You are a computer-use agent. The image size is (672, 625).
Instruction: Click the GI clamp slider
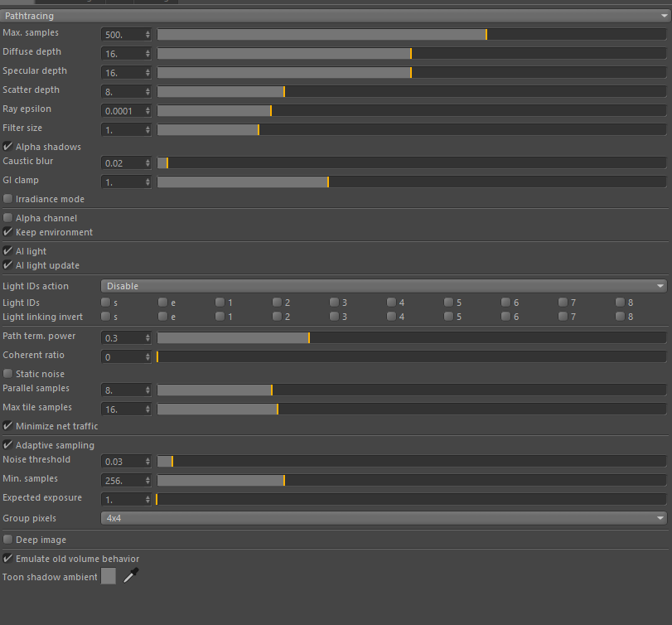coord(412,182)
